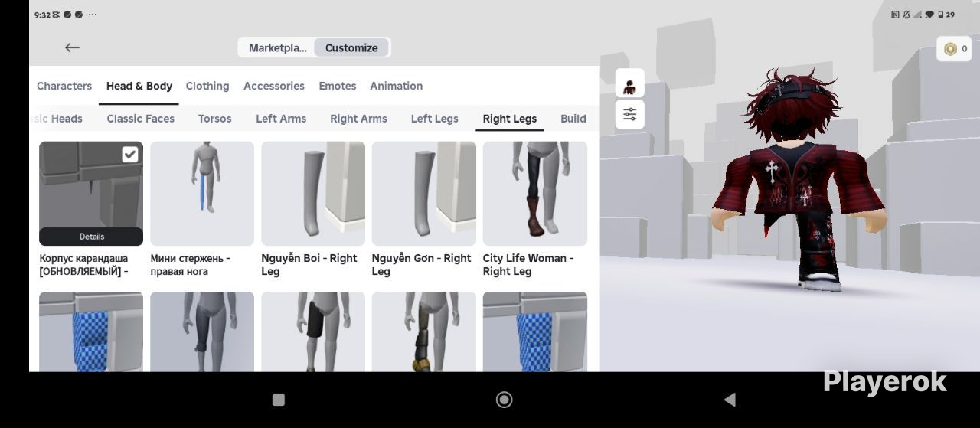Select the Torsos subcategory
Screen dimensions: 980x428
(215, 119)
